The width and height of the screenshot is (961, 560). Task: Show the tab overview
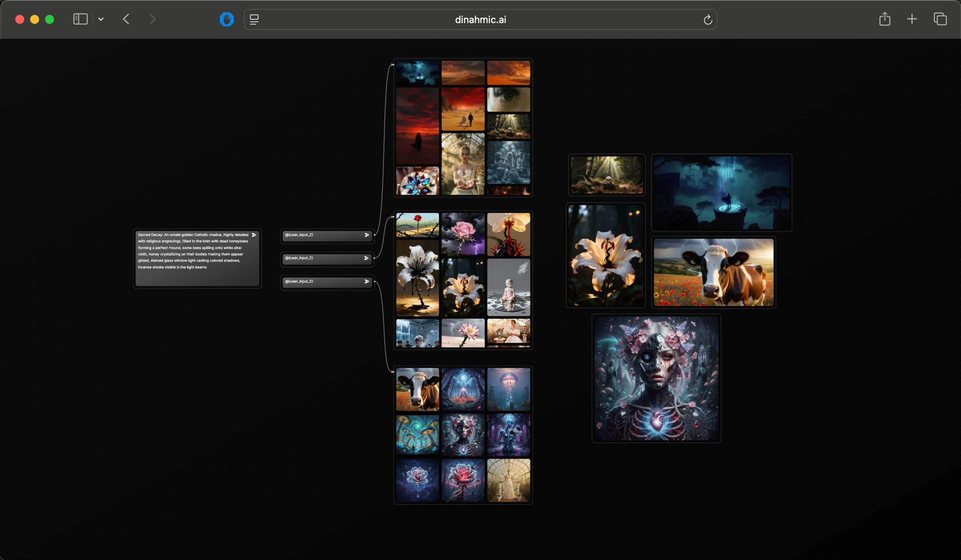coord(940,19)
